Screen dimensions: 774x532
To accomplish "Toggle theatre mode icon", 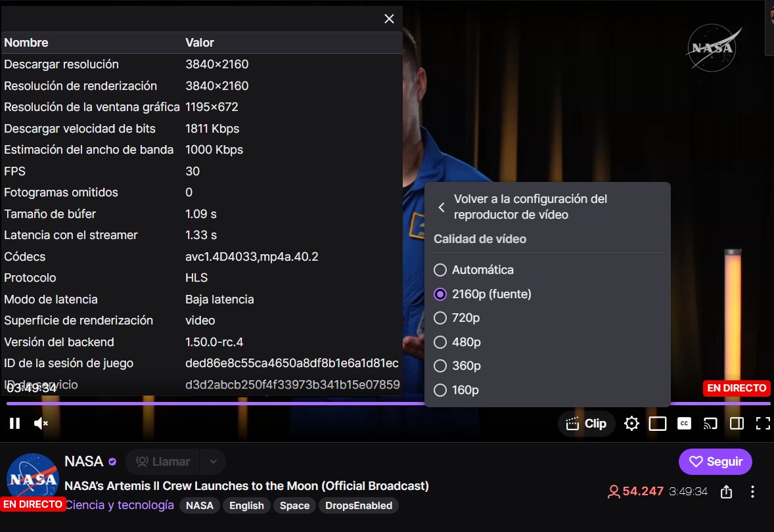I will (658, 424).
